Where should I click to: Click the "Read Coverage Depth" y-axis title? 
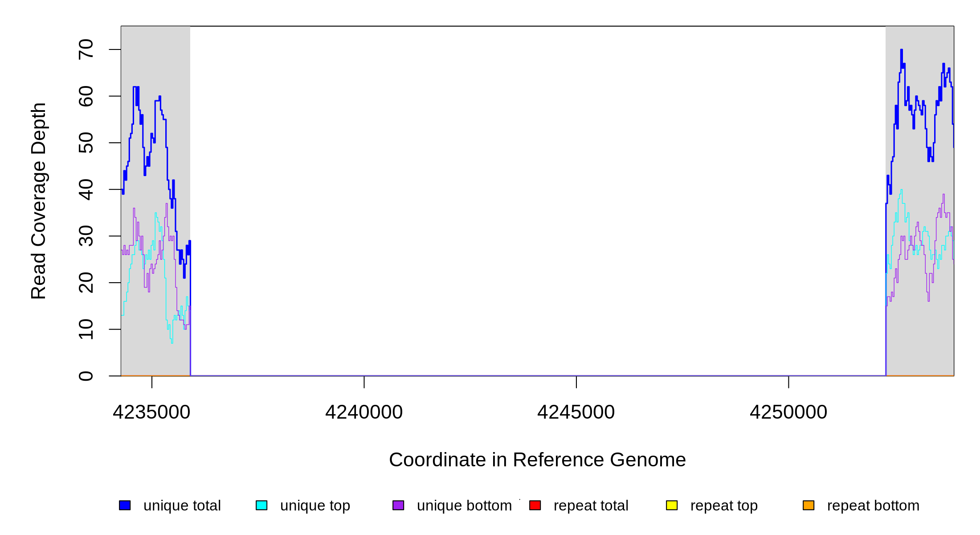39,201
